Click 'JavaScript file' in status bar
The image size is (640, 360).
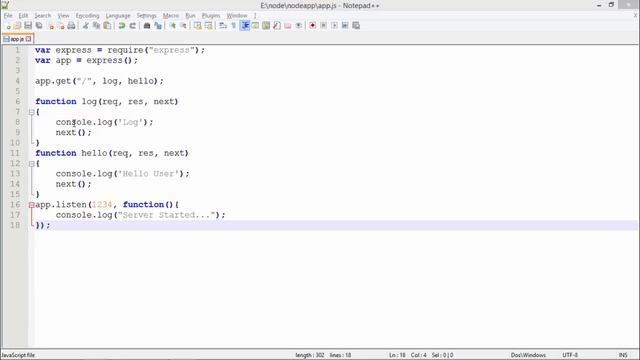18,355
